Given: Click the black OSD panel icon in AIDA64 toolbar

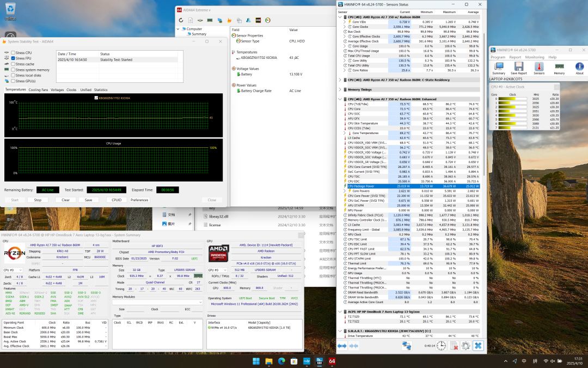Looking at the screenshot, I should 258,20.
